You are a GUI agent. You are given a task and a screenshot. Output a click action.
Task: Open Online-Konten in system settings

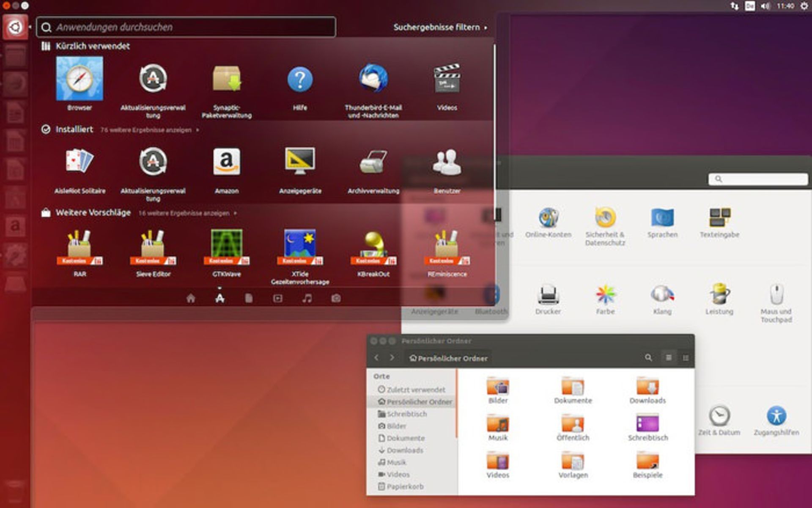coord(548,222)
